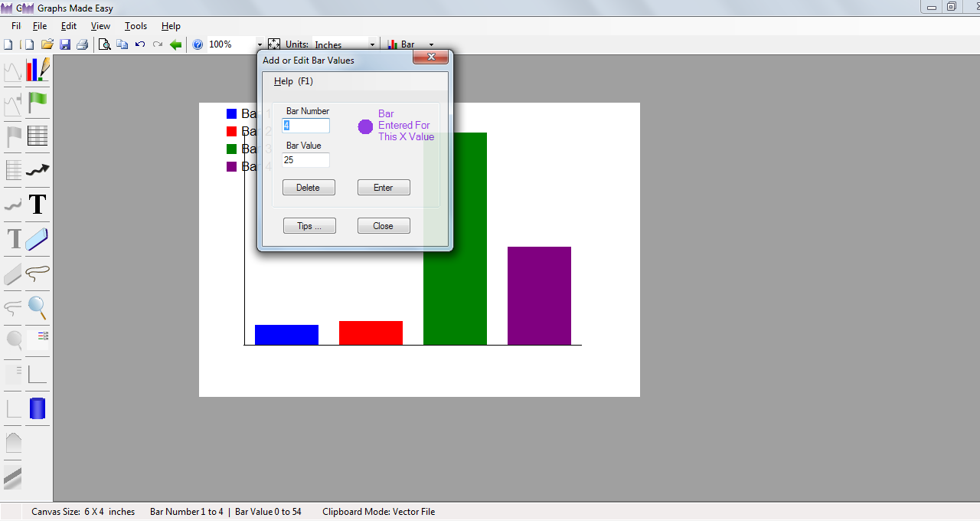The height and width of the screenshot is (521, 980).
Task: Open the Tools menu
Action: (136, 26)
